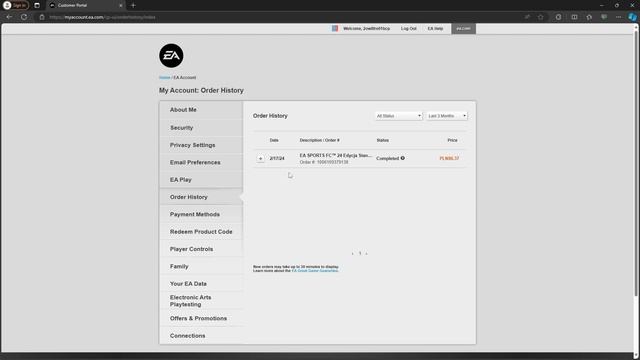This screenshot has height=360, width=640.
Task: Open the All Status dropdown
Action: [398, 116]
